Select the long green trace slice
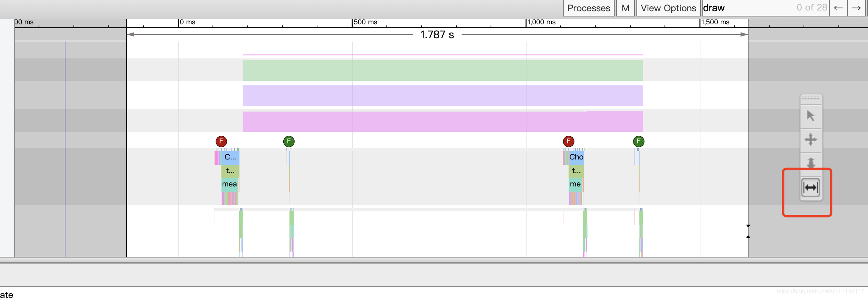 (443, 70)
